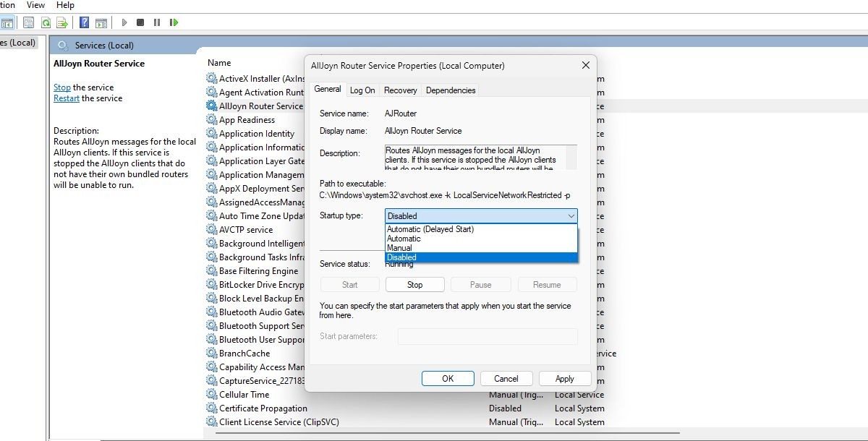Image resolution: width=868 pixels, height=441 pixels.
Task: Select the AVCTP service name
Action: point(246,230)
